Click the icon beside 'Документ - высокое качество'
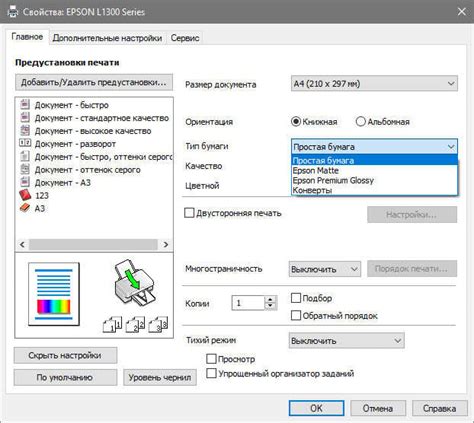The height and width of the screenshot is (423, 474). (25, 130)
